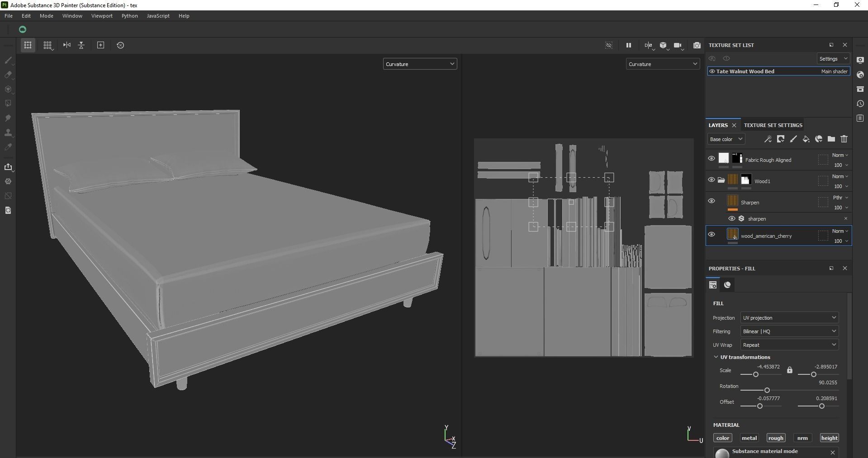Change blend mode of Sharpen layer
The height and width of the screenshot is (458, 868).
pos(840,198)
